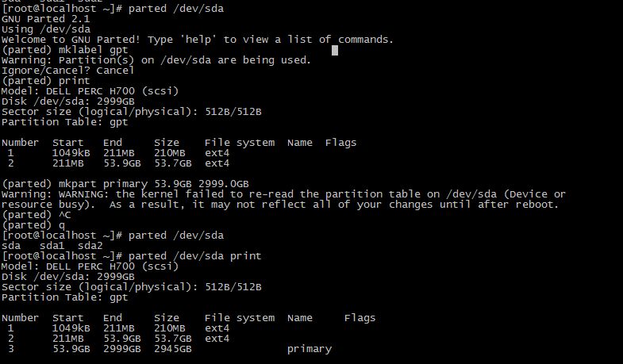Click 'Using /dev/sda' output line
Image resolution: width=623 pixels, height=364 pixels.
click(46, 29)
